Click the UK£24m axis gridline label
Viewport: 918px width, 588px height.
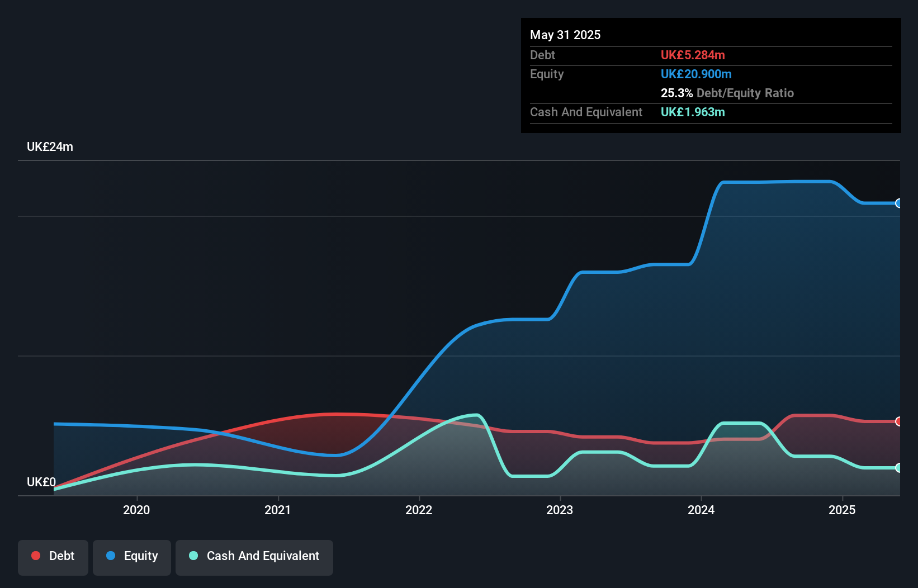(50, 146)
